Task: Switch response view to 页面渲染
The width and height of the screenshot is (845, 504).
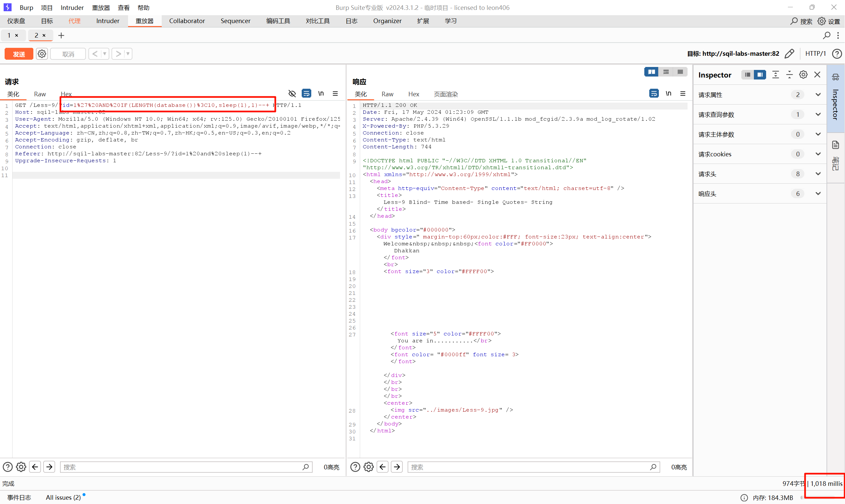Action: click(x=446, y=94)
